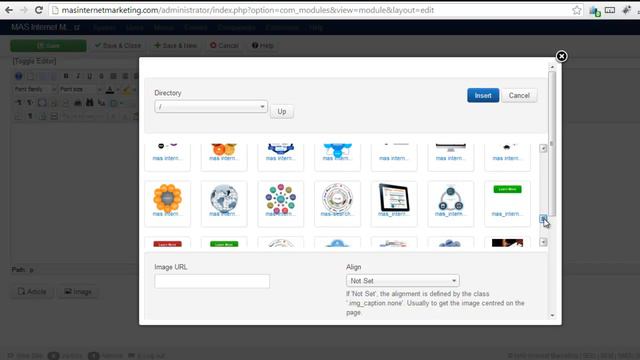
Task: Click the Image URL input field
Action: click(212, 281)
